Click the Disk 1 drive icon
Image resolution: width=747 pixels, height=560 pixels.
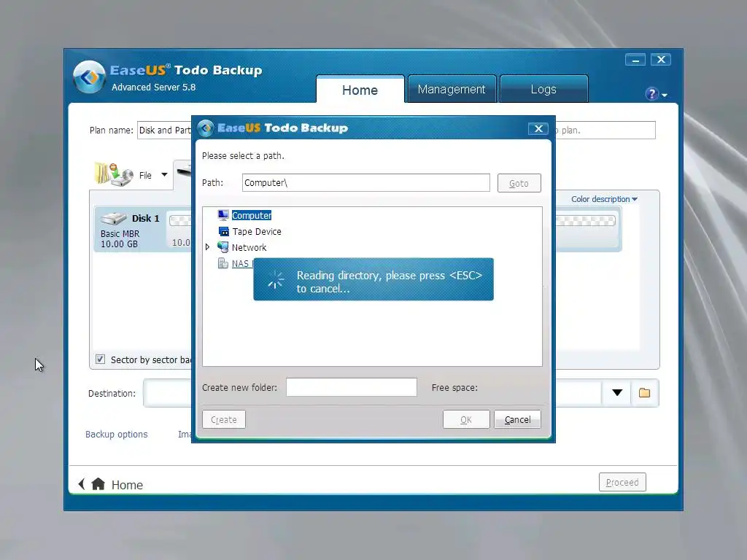(113, 219)
